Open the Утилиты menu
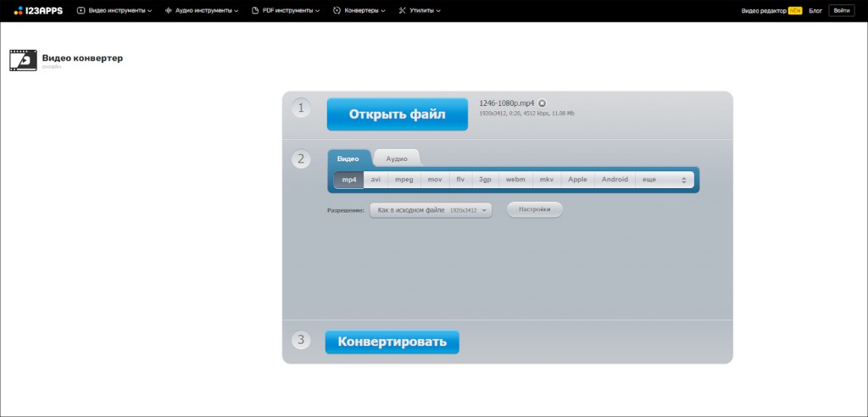 pyautogui.click(x=420, y=10)
